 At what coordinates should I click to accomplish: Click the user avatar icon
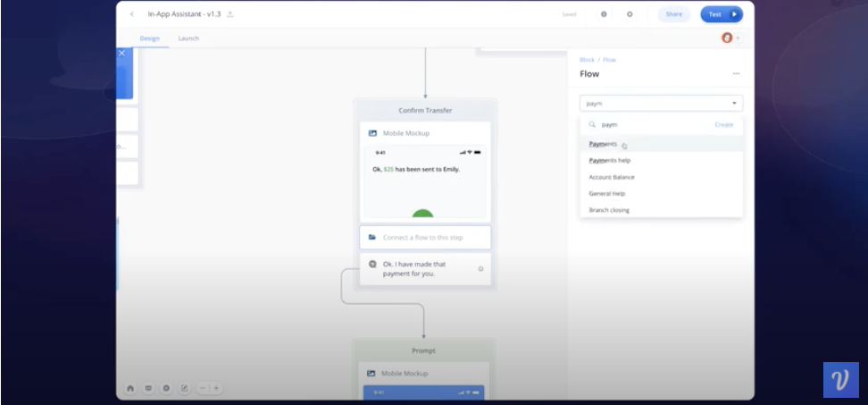pos(727,38)
